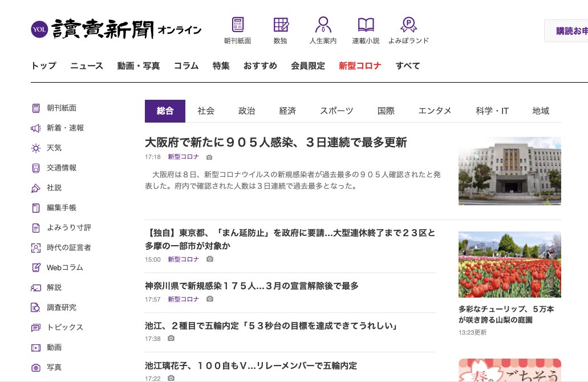
Task: Switch to the 社会 tab
Action: tap(206, 111)
